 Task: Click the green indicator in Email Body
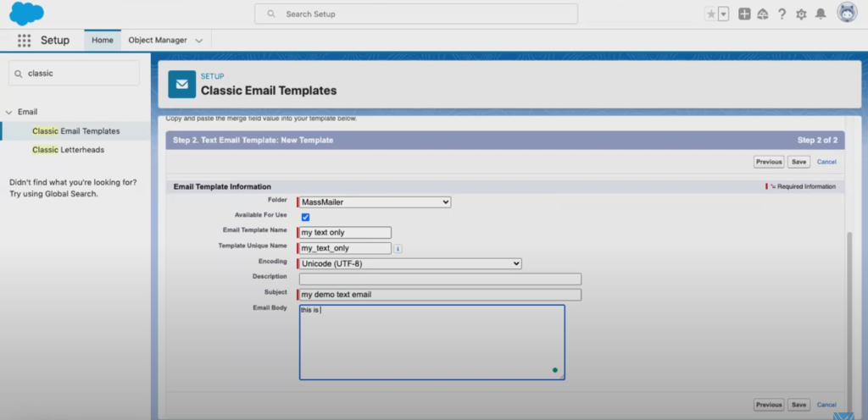coord(554,370)
